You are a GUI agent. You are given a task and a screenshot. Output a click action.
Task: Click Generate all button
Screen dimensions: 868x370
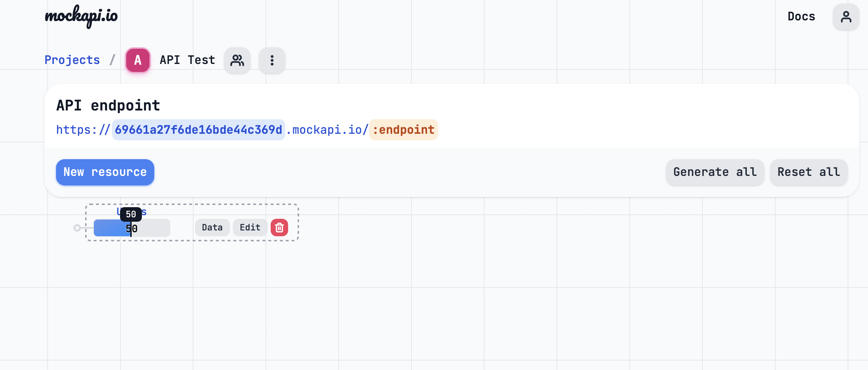715,172
